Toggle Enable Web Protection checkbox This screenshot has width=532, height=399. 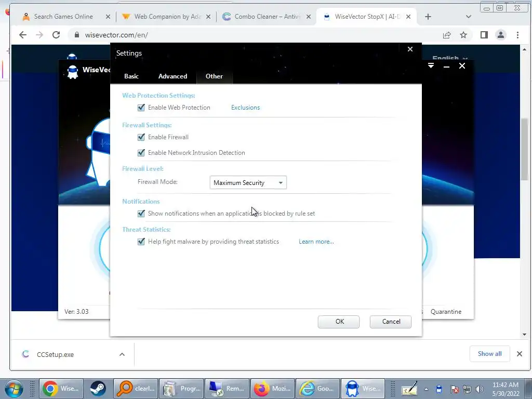[x=141, y=108]
